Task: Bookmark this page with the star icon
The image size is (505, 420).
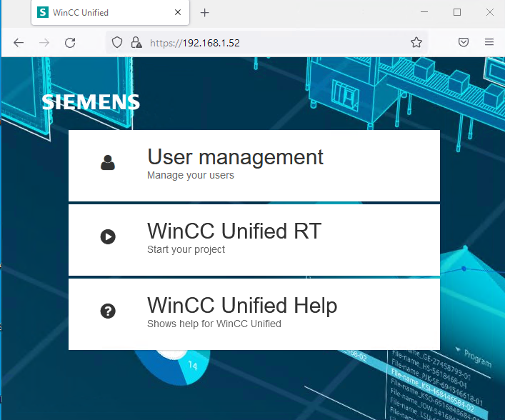Action: [x=416, y=43]
